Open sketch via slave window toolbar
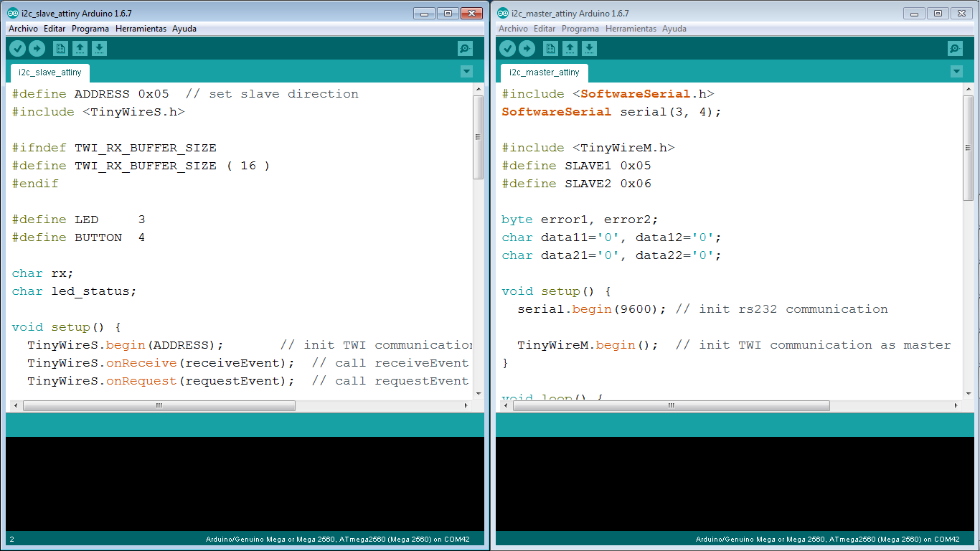 click(80, 48)
